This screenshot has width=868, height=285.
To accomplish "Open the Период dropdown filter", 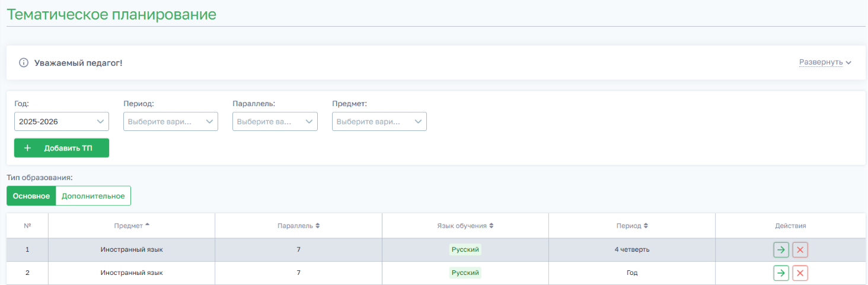I will [171, 121].
